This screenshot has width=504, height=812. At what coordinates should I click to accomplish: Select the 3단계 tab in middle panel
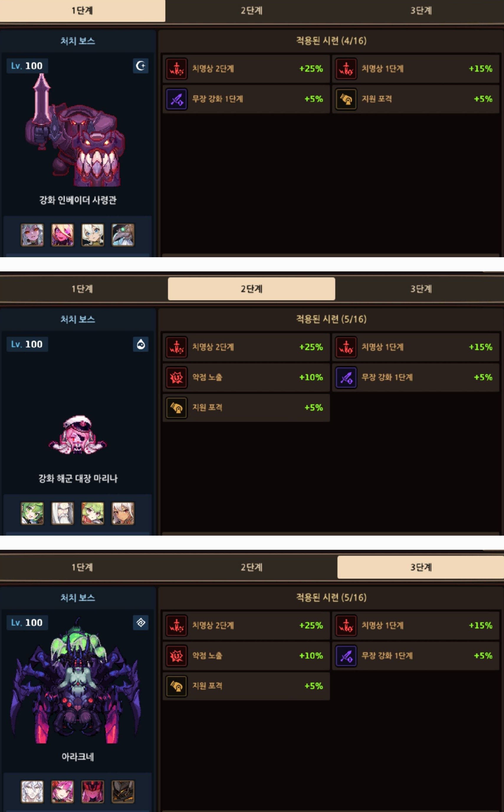421,289
